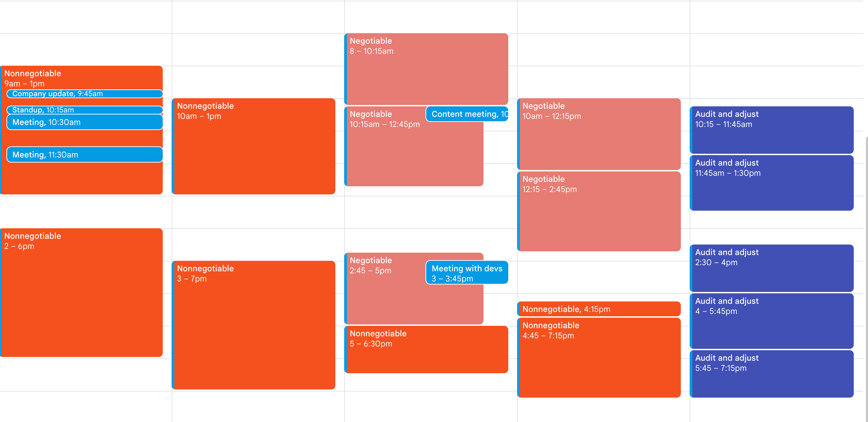
Task: Open the Nonnegotiable 2 – 6pm block
Action: click(81, 293)
